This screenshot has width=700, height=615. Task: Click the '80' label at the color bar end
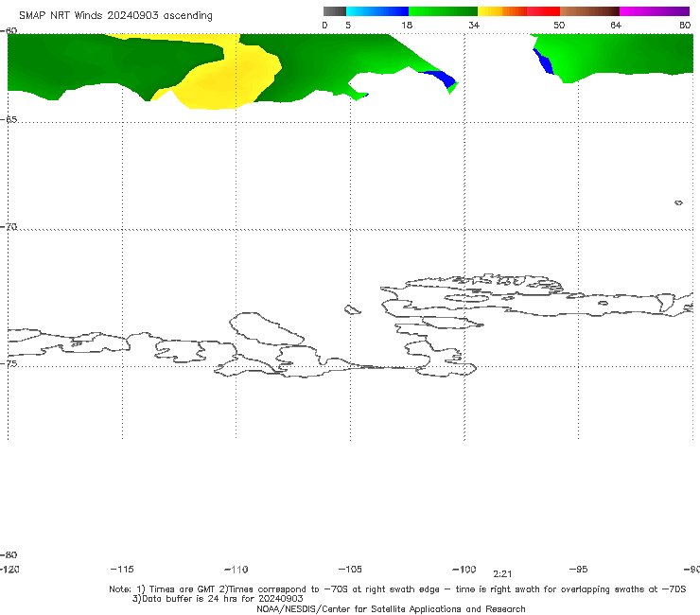pyautogui.click(x=685, y=26)
